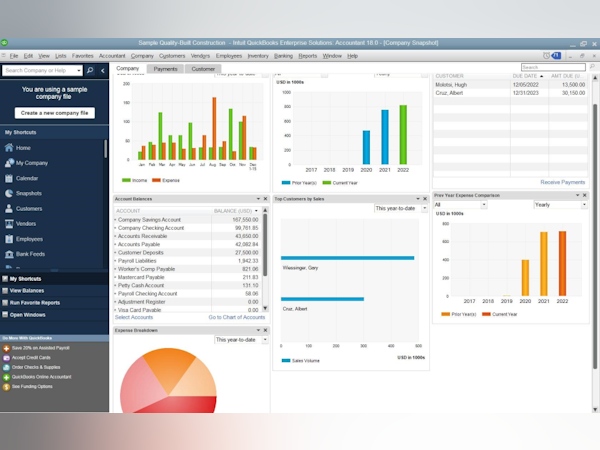Open Expense Breakdown panel options arrow
The image size is (600, 450).
(x=258, y=330)
